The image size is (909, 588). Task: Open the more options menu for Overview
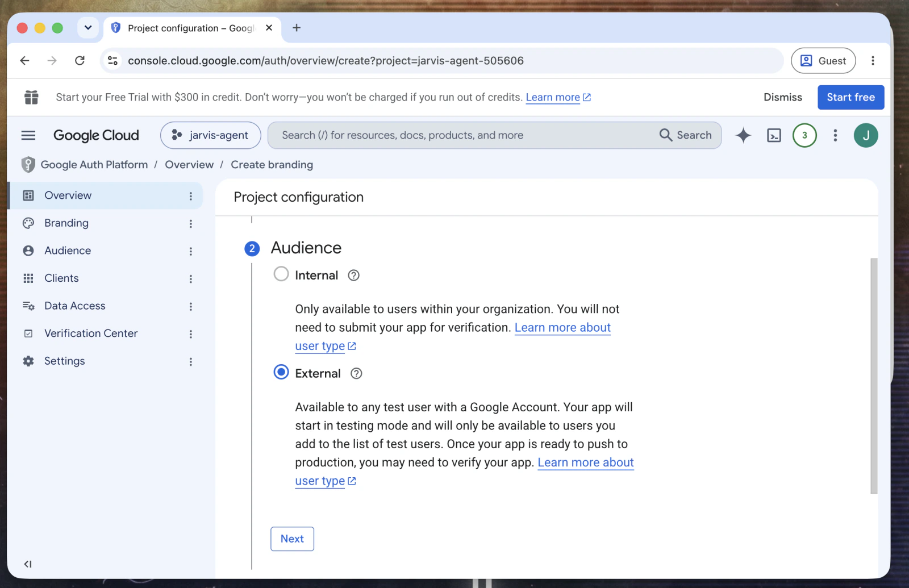tap(191, 196)
